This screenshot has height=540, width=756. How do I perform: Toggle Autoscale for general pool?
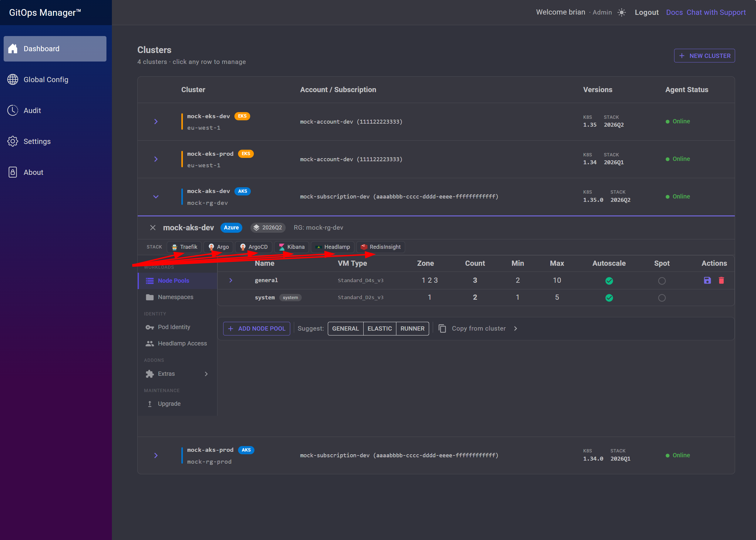609,281
